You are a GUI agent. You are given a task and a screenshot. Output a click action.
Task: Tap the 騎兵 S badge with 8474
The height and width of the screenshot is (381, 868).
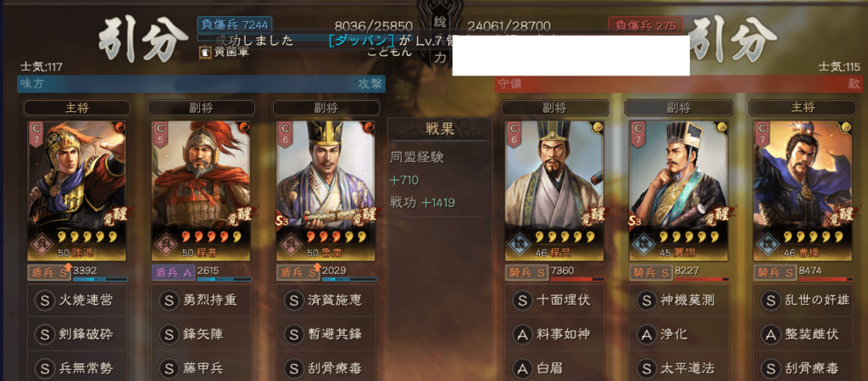(775, 272)
